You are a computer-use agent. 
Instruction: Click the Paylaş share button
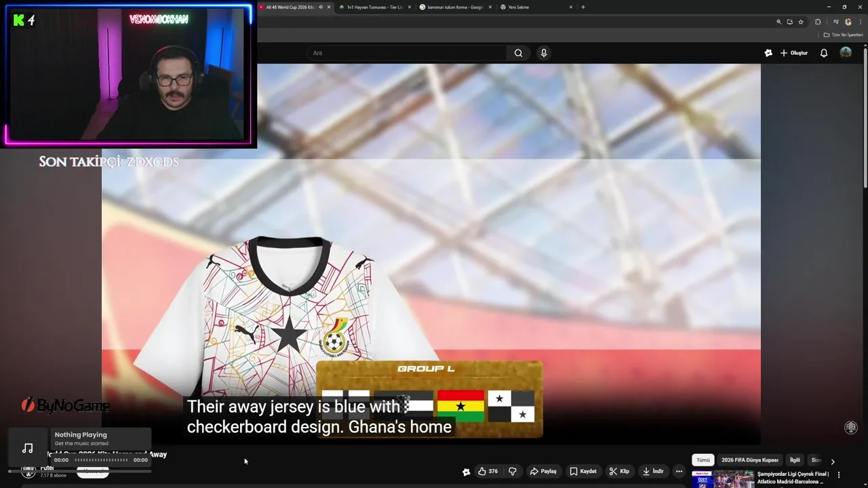[543, 471]
